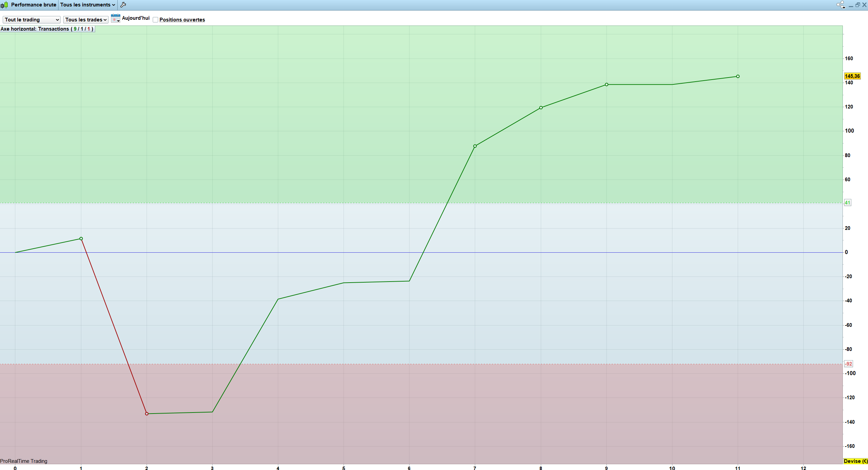Open the wrench settings icon
The width and height of the screenshot is (868, 470).
[x=123, y=5]
